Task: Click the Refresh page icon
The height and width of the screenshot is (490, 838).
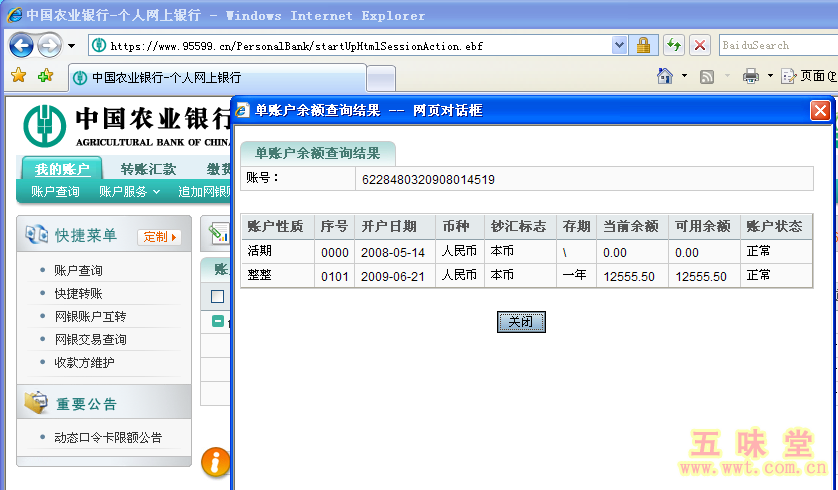Action: point(673,45)
